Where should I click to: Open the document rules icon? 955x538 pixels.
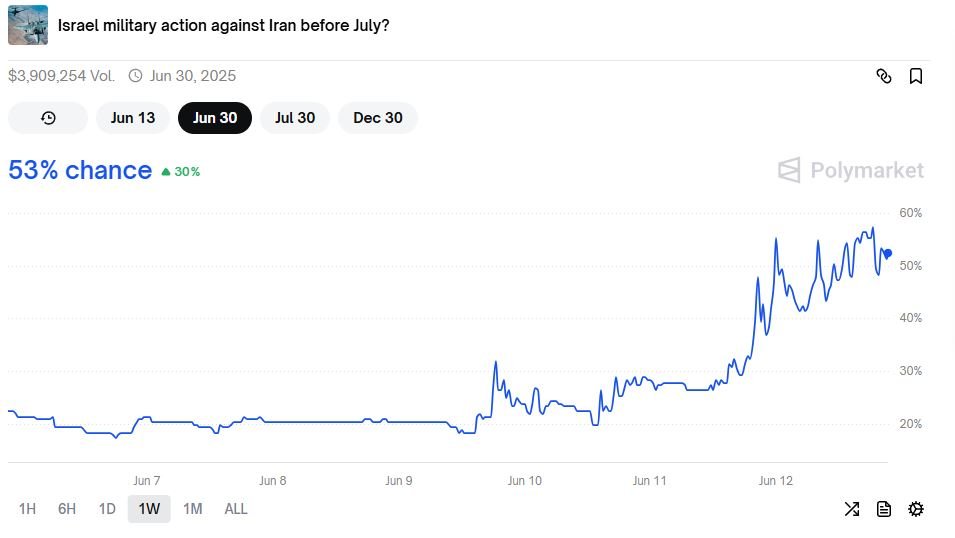pos(884,509)
